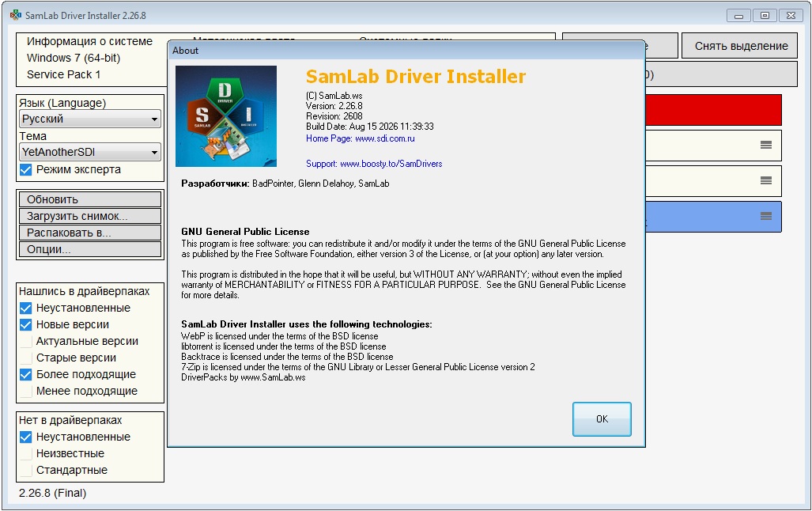Uncheck Неустановленные under Нашлись в драйверпаках

pyautogui.click(x=25, y=308)
